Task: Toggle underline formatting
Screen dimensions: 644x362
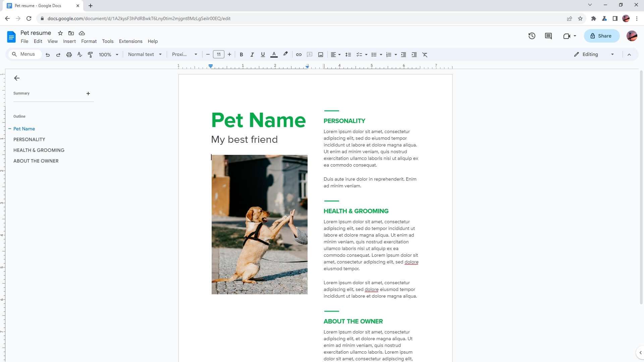Action: click(x=263, y=55)
